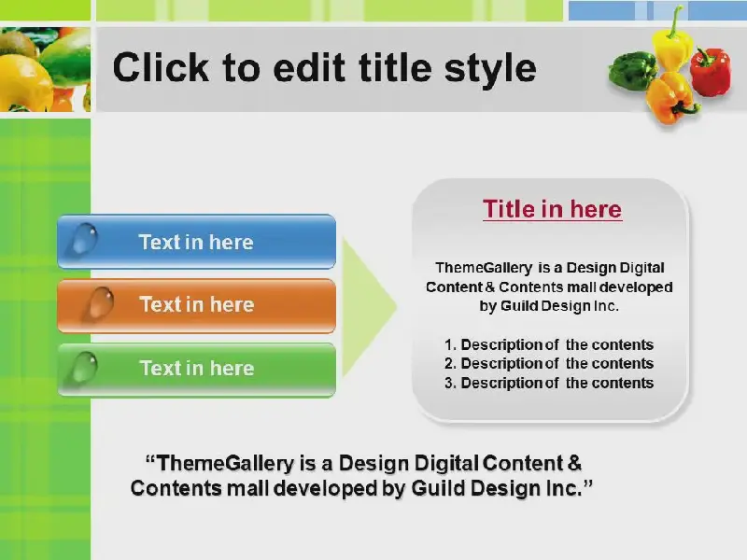The image size is (747, 560).
Task: Click the blue "Text in here" button
Action: [x=196, y=242]
